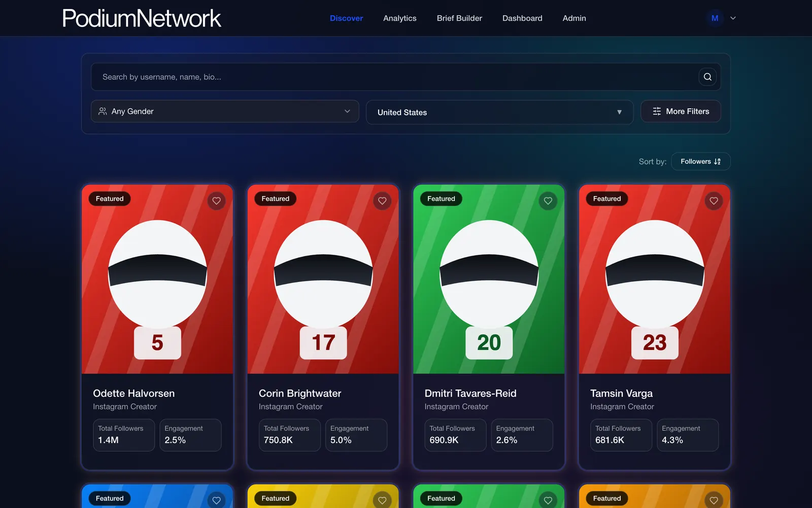Open Tamsin Varga's card image
The width and height of the screenshot is (812, 508).
click(655, 279)
